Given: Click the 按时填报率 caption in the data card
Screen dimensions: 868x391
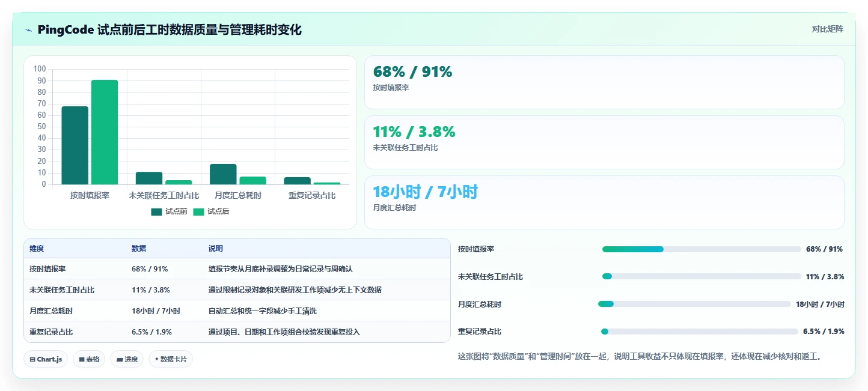Looking at the screenshot, I should 391,88.
